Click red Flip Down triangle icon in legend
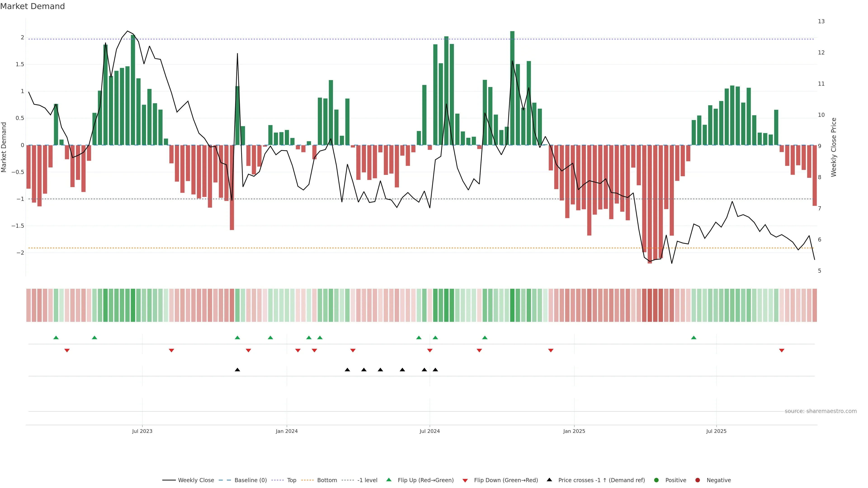 [465, 481]
